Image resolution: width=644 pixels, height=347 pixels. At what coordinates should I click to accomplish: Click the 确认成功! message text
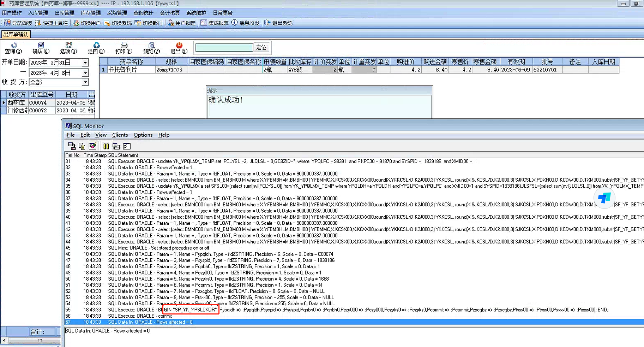tap(226, 100)
